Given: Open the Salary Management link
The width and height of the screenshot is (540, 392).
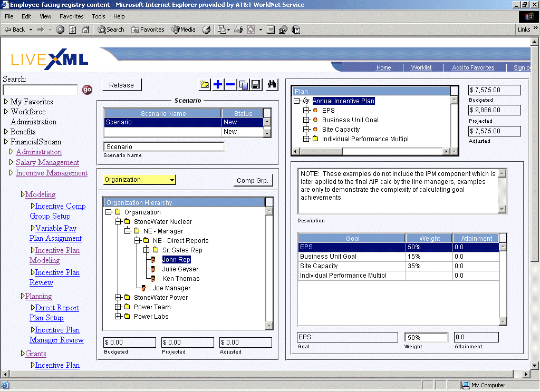Looking at the screenshot, I should click(x=47, y=162).
